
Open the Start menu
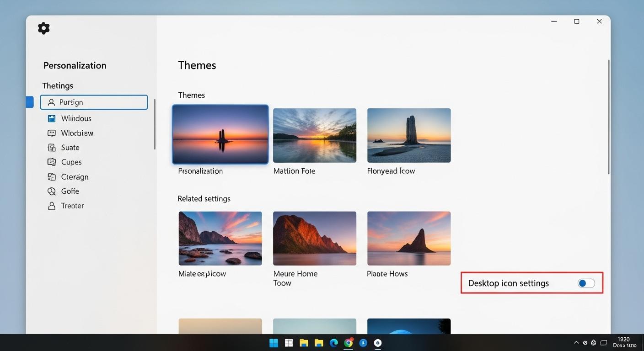[x=274, y=343]
